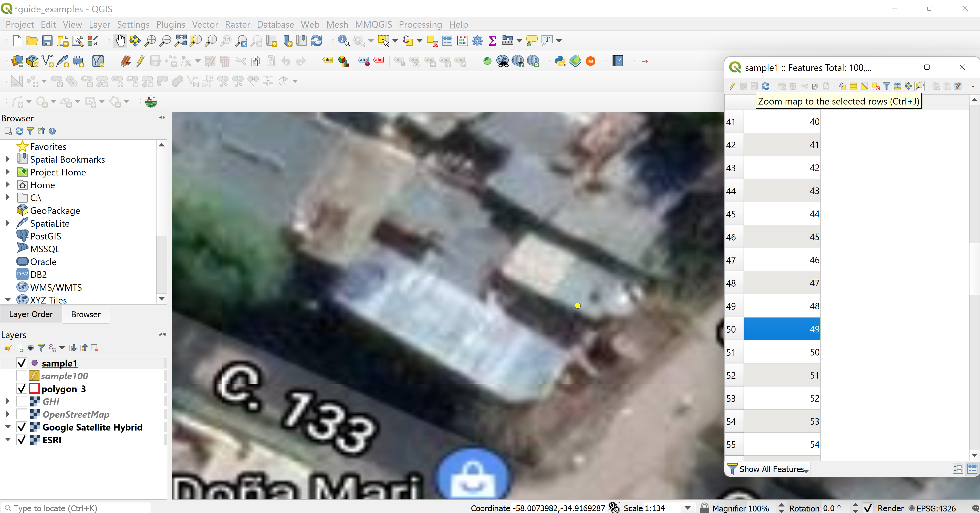This screenshot has height=513, width=980.
Task: Open the Scale dropdown arrow
Action: pyautogui.click(x=687, y=508)
